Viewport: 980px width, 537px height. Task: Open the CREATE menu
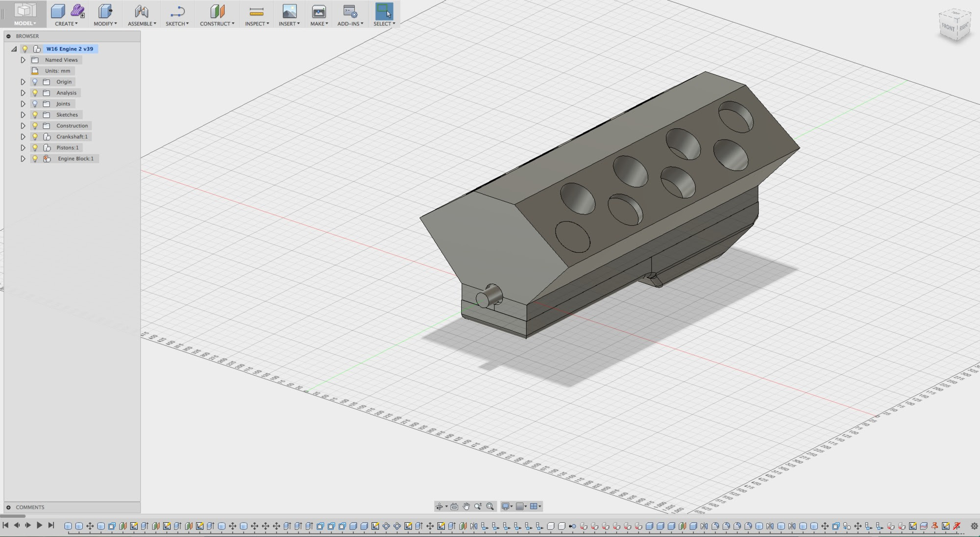[x=66, y=24]
